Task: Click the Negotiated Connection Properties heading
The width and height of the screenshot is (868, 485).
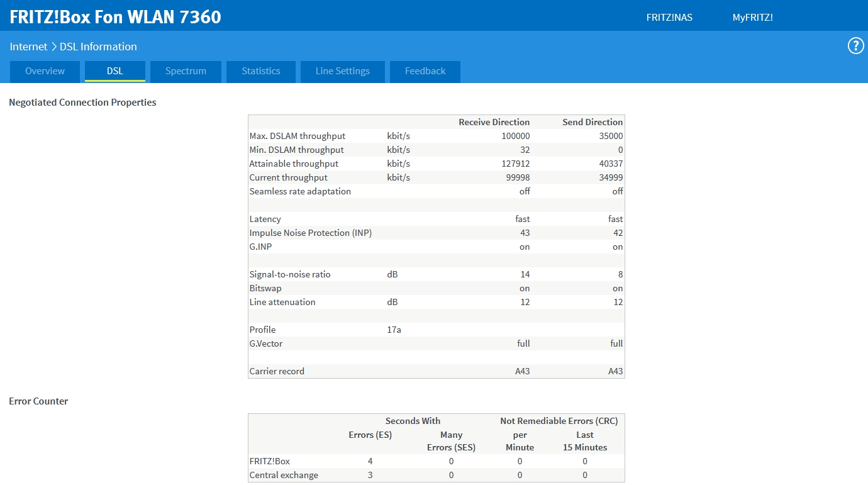Action: (x=82, y=103)
